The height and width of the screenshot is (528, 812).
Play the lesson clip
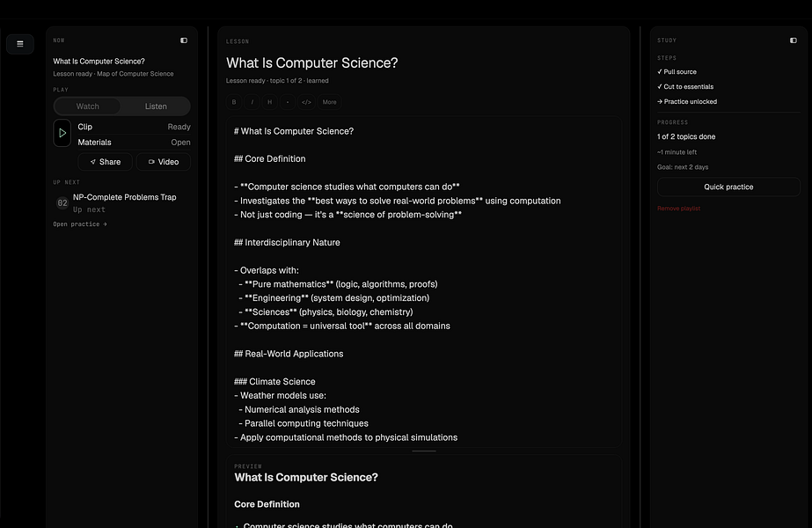[62, 133]
